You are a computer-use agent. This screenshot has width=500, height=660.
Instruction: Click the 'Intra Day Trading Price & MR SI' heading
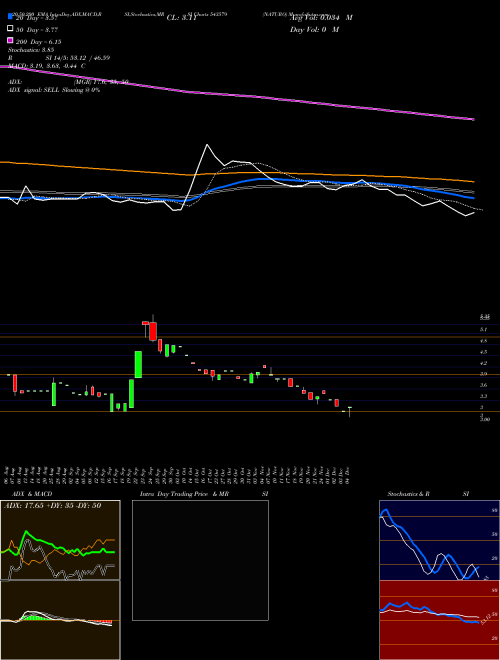pyautogui.click(x=204, y=494)
